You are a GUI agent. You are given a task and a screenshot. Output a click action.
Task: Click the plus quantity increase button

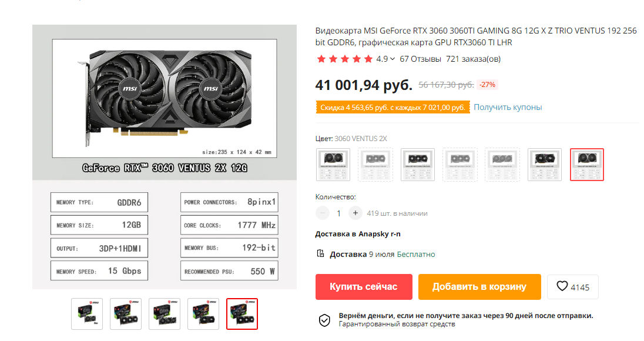click(x=355, y=213)
